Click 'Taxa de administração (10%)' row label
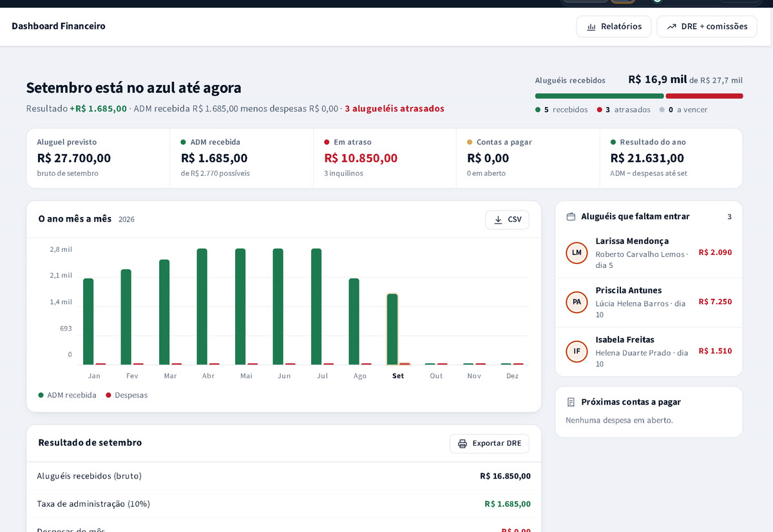This screenshot has width=773, height=532. pyautogui.click(x=93, y=504)
